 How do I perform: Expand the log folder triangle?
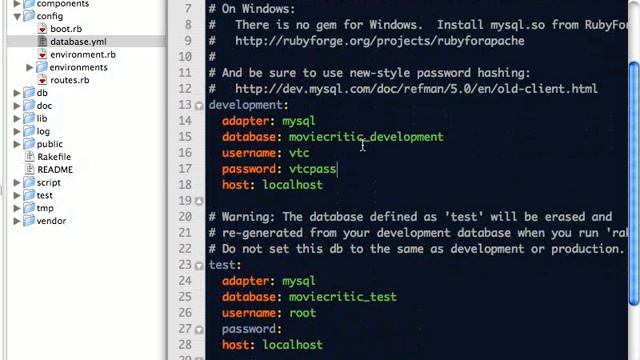[x=17, y=131]
